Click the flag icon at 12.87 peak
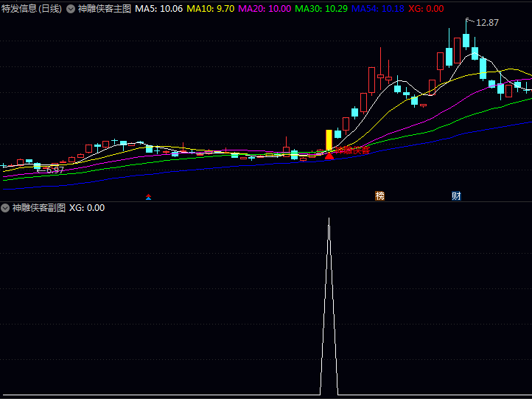 [467, 20]
